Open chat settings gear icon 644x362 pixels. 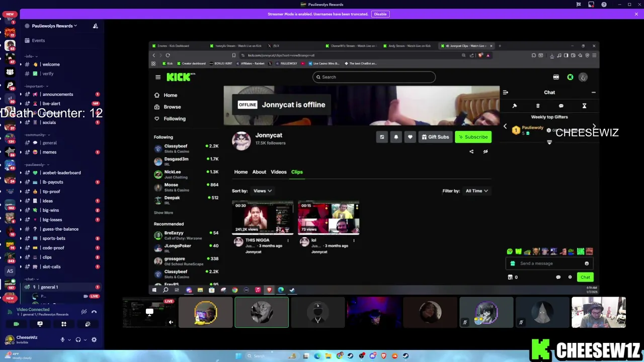[x=570, y=278]
